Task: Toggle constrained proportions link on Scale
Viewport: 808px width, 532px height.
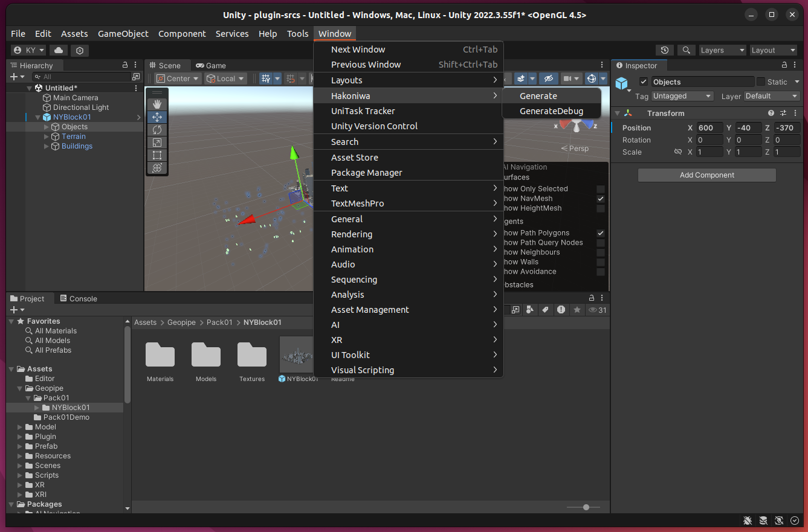Action: (x=678, y=152)
